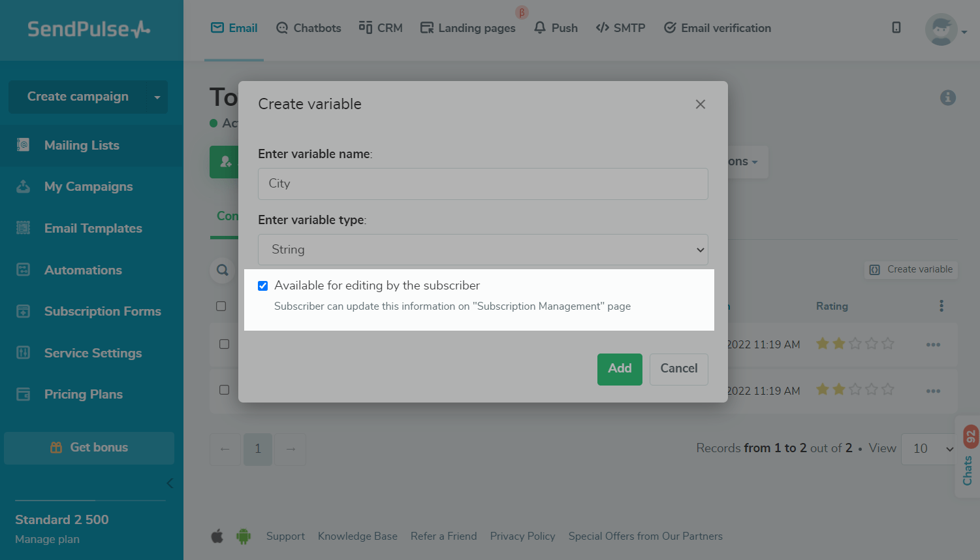This screenshot has width=980, height=560.
Task: Open the Chatbots tab
Action: tap(309, 28)
